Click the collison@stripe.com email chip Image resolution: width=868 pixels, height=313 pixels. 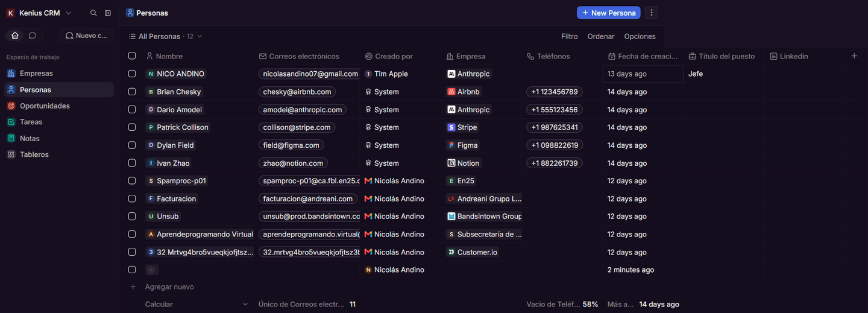[x=297, y=127]
